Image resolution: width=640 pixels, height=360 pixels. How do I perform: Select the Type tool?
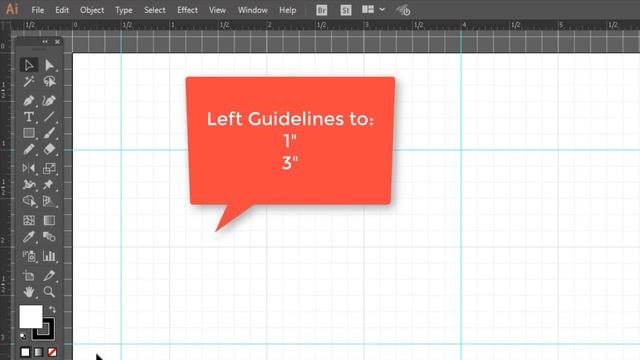[x=29, y=117]
